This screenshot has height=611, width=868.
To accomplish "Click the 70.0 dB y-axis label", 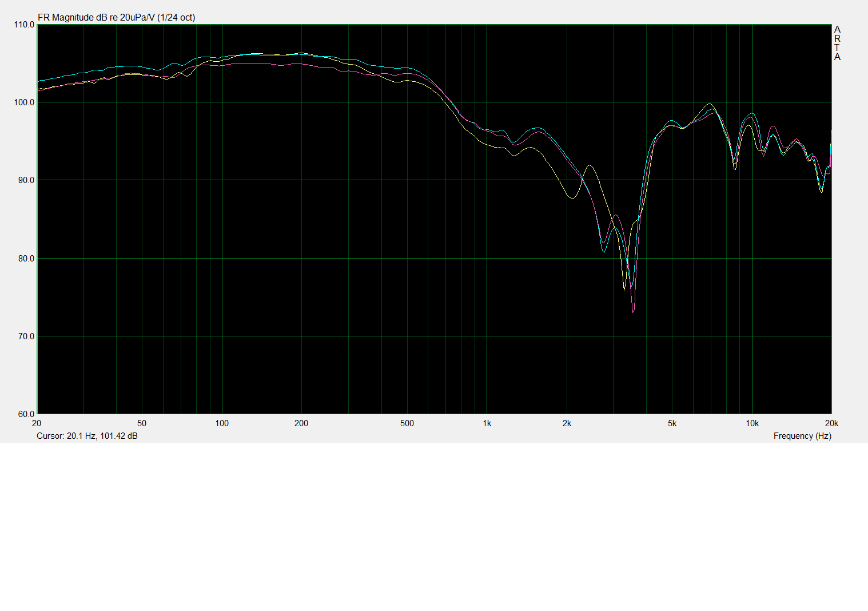I will click(x=25, y=336).
